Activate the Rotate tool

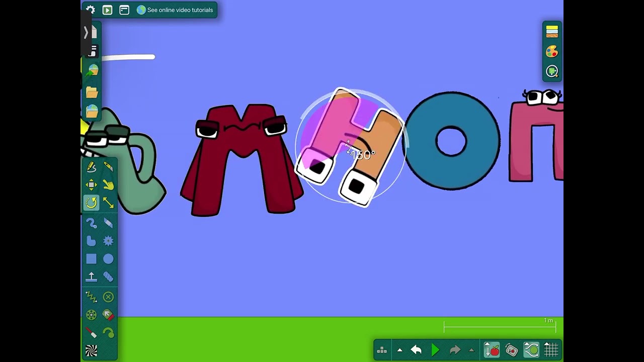(x=91, y=203)
